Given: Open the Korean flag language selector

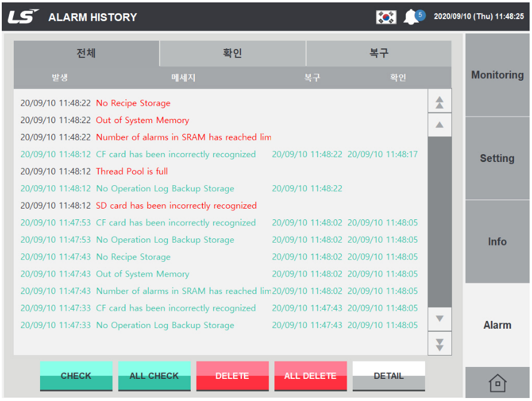Looking at the screenshot, I should pyautogui.click(x=386, y=17).
